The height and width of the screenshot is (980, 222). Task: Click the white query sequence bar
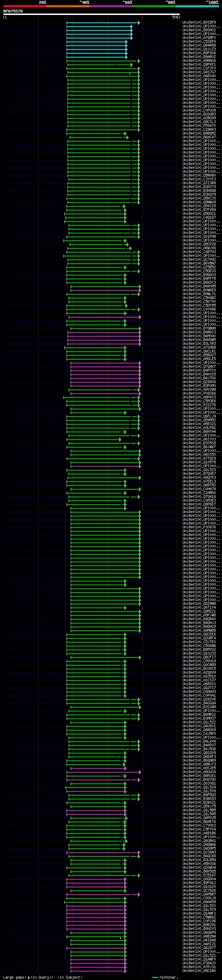[92, 15]
